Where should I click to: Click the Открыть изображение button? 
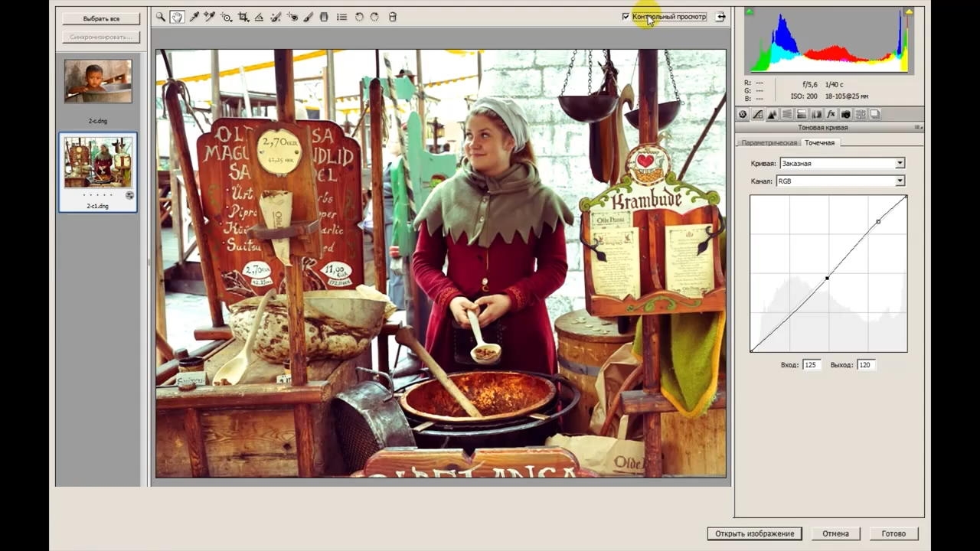pyautogui.click(x=754, y=533)
